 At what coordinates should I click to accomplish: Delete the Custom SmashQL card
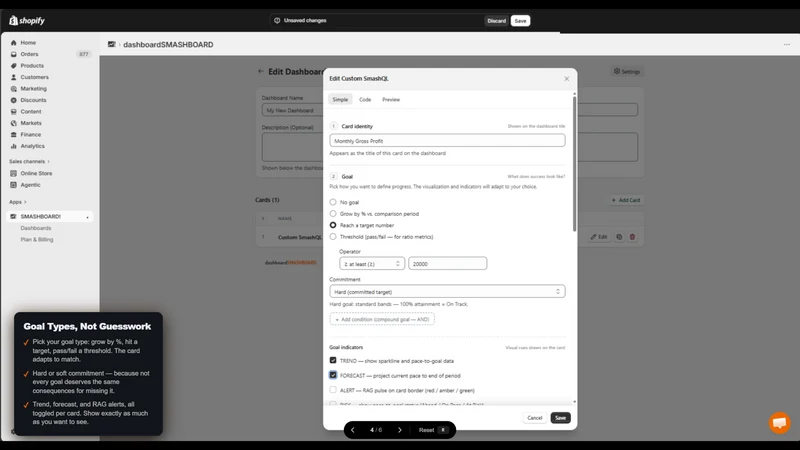(x=632, y=237)
